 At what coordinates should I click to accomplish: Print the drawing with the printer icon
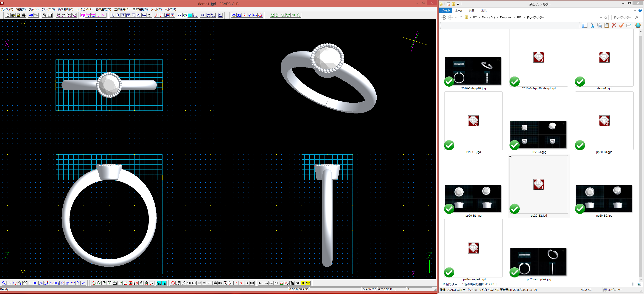pyautogui.click(x=23, y=15)
